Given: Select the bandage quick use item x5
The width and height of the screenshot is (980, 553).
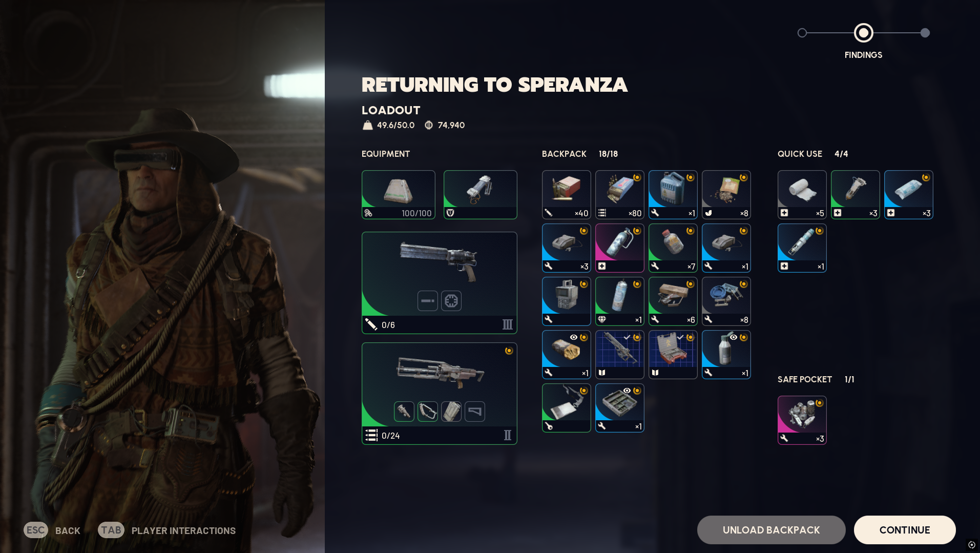Looking at the screenshot, I should [802, 195].
